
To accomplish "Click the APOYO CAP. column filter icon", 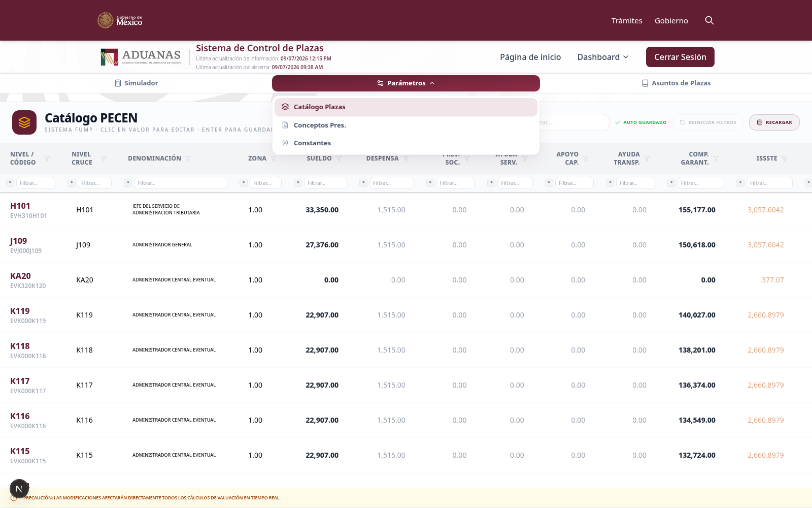I will (x=586, y=158).
